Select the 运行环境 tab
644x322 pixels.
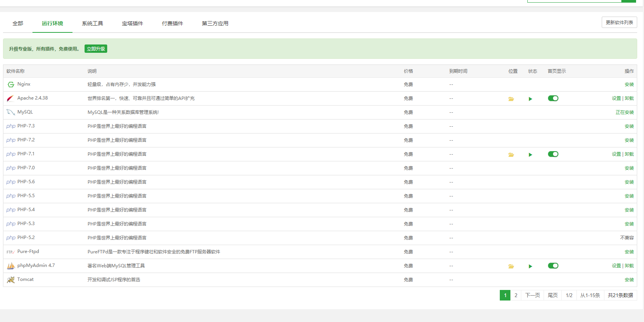click(x=52, y=23)
